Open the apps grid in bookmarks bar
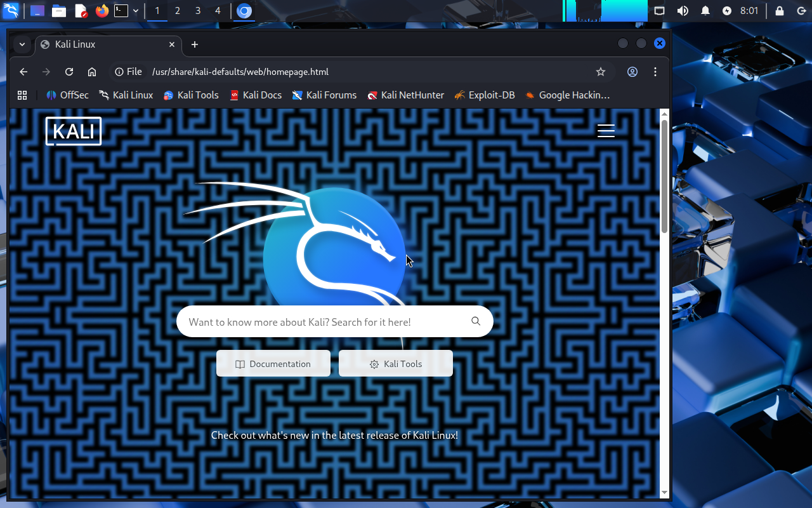 pyautogui.click(x=22, y=95)
